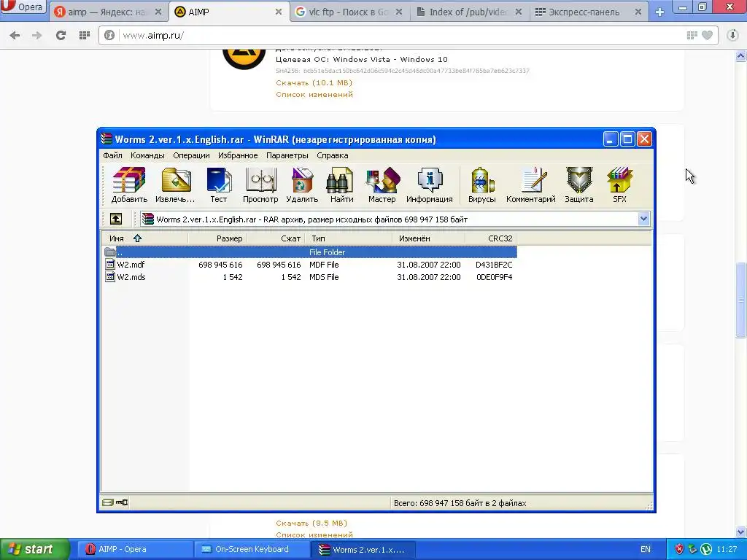Click the heart bookmark icon in address bar
The image size is (747, 560).
707,35
